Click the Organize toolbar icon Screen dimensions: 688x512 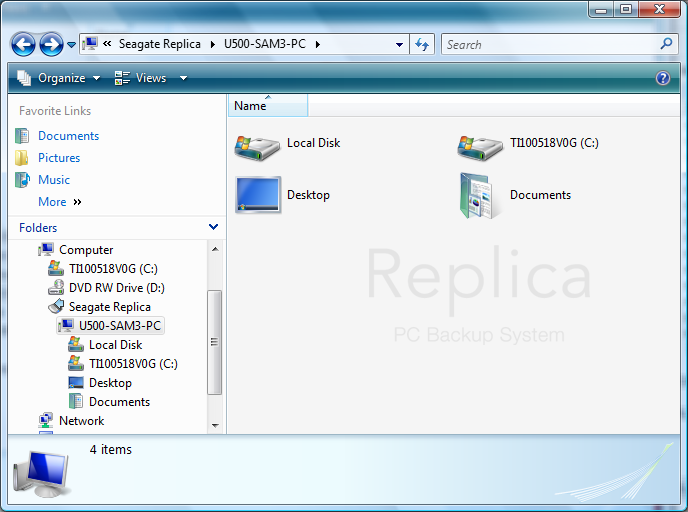click(x=24, y=78)
